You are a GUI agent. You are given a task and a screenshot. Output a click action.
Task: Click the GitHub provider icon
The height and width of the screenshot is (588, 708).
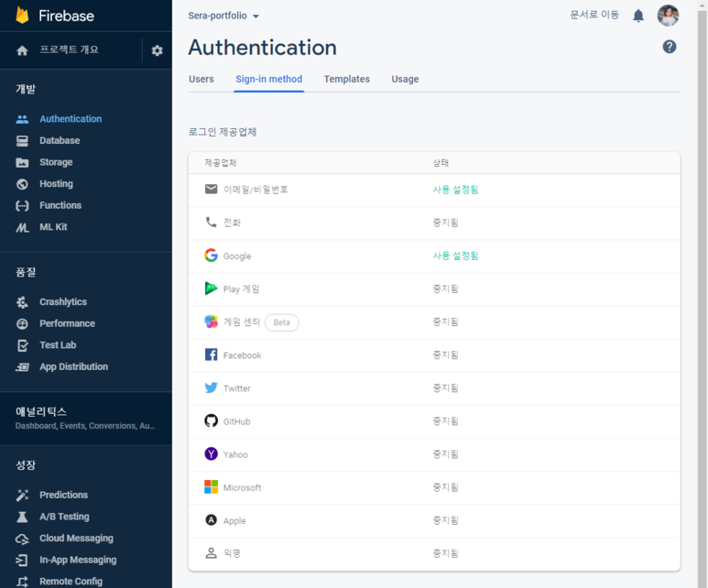coord(211,420)
